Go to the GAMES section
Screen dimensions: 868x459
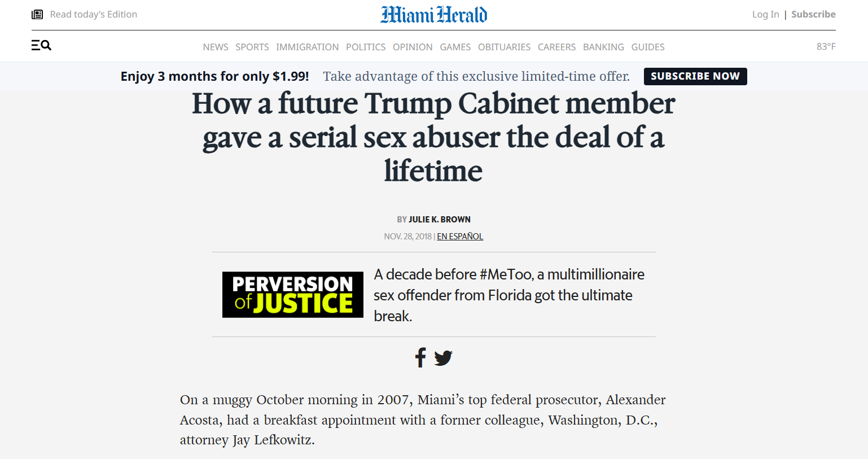[x=455, y=47]
